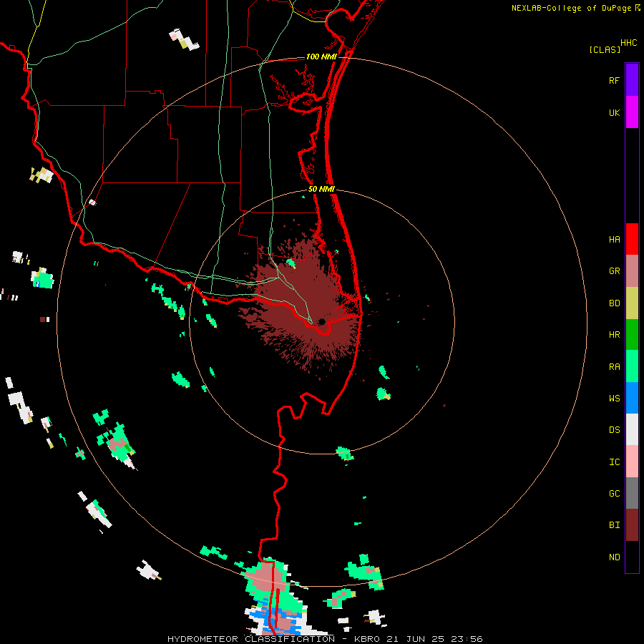
Task: Click the GC legend label
Action: [614, 493]
